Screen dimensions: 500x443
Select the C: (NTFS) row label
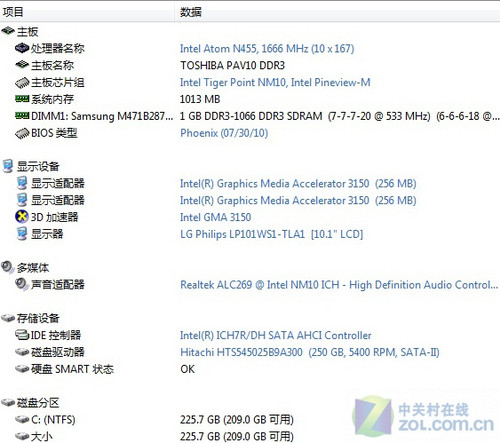tap(53, 419)
